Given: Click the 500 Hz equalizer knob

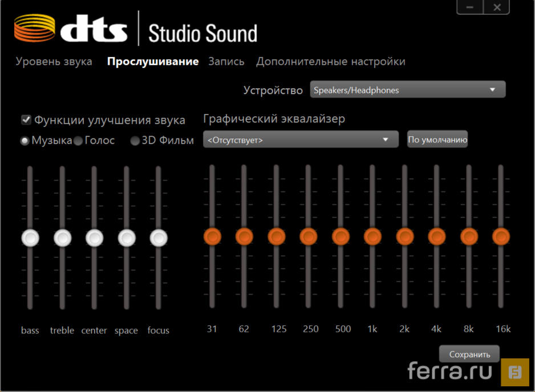Looking at the screenshot, I should 341,236.
